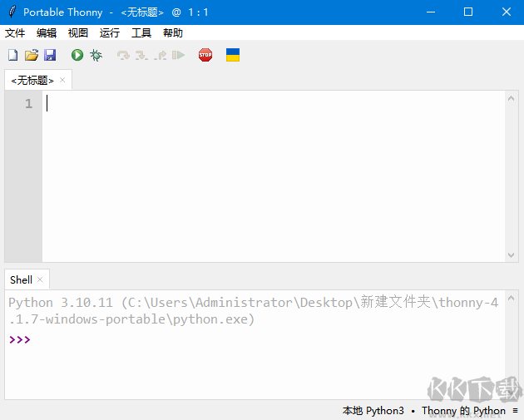Click editor scrollbar down arrow
Screen dimensions: 524x420
(511, 255)
